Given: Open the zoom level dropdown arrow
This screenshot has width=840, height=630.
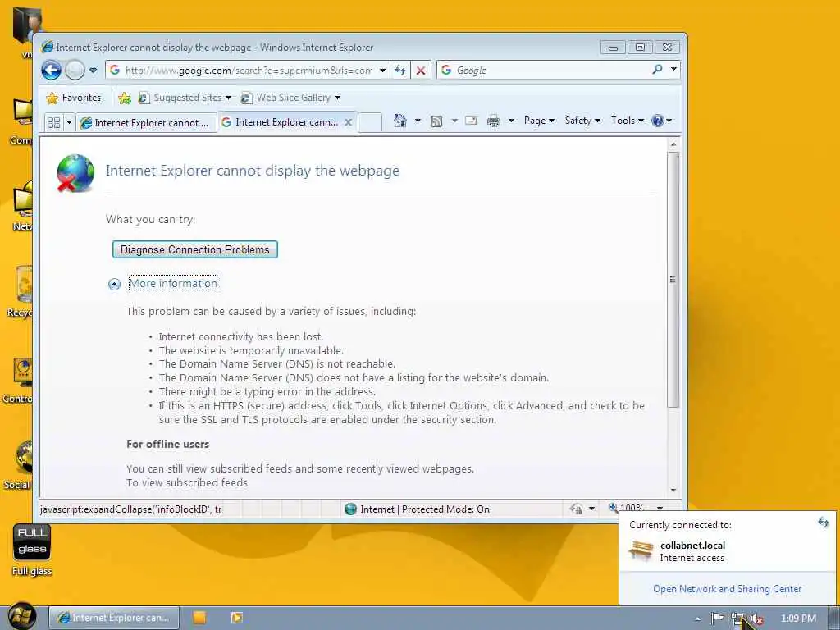Looking at the screenshot, I should (660, 509).
